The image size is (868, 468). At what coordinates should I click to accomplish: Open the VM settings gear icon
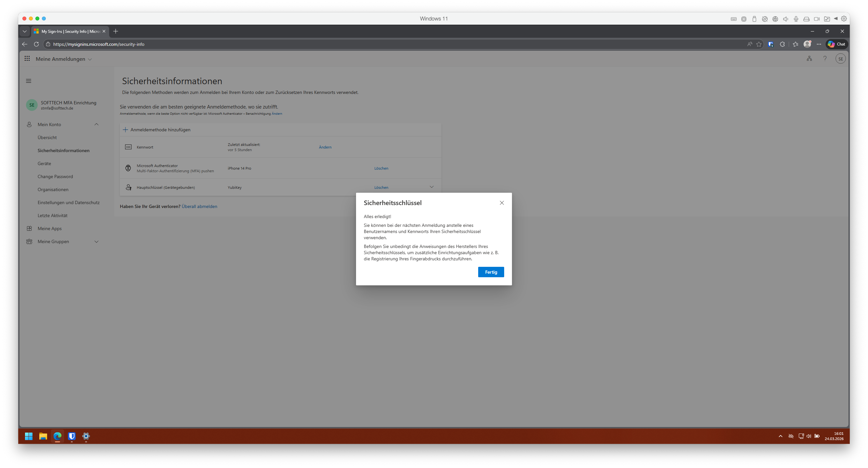pos(844,19)
